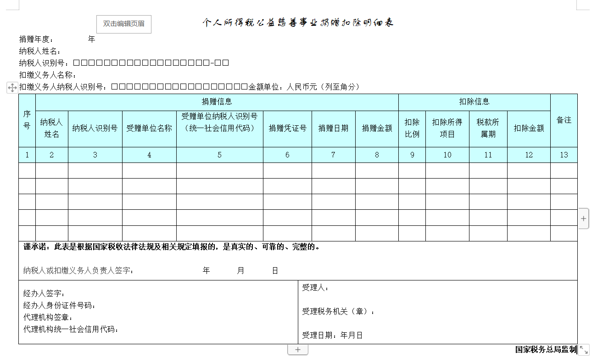Click the 税款所属期 column header
The image size is (603, 364).
(x=488, y=129)
